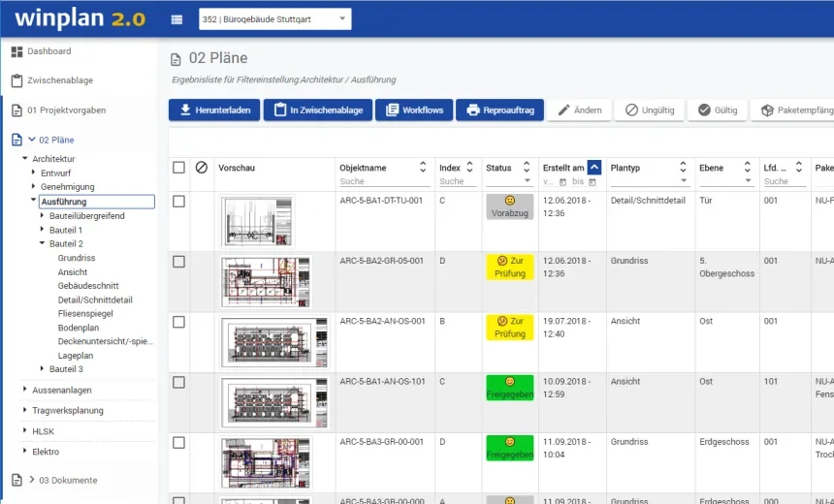
Task: Click the document icon beside 01 Projektvorgaben
Action: tap(17, 110)
